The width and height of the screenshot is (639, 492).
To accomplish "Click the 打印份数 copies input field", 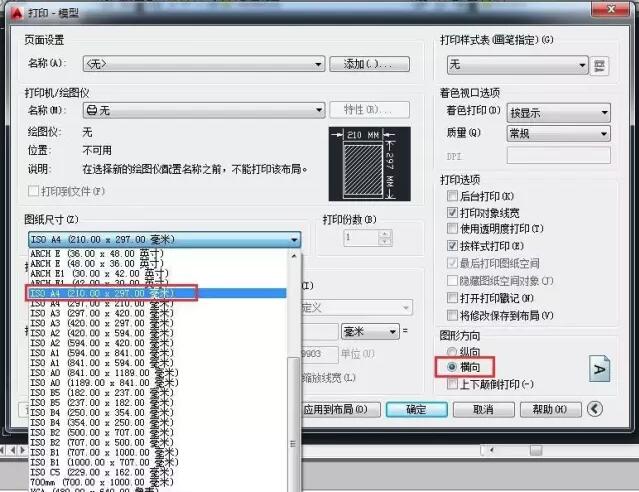I will coord(361,238).
